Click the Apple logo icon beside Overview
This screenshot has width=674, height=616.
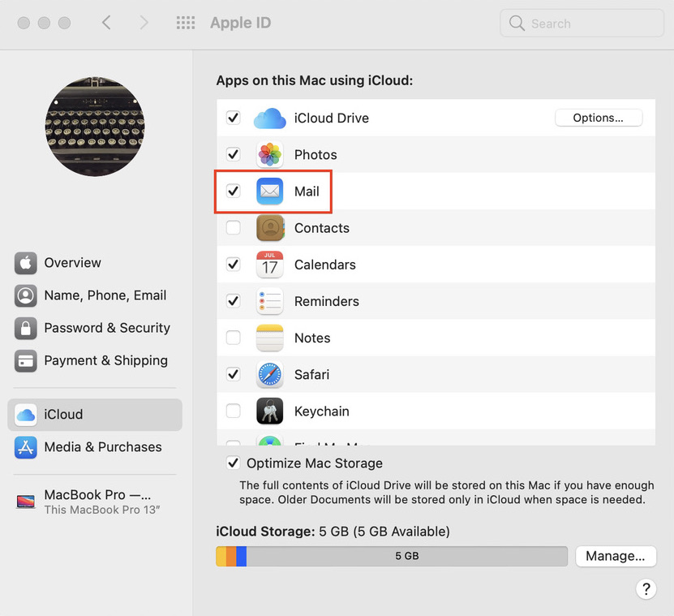pyautogui.click(x=25, y=263)
